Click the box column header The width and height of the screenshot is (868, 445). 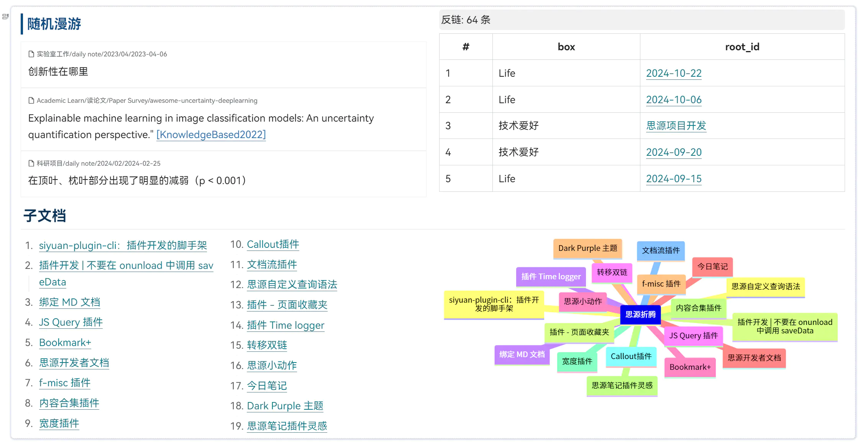[x=566, y=47]
